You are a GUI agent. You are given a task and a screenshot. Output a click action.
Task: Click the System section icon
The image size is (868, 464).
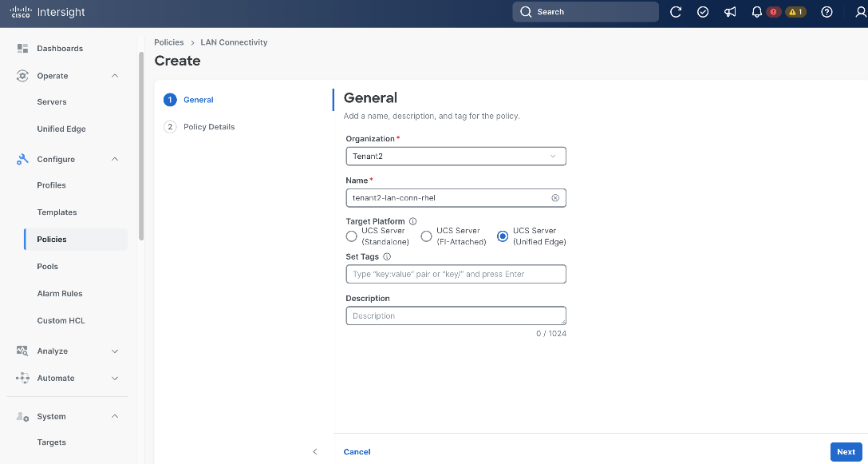pos(22,416)
